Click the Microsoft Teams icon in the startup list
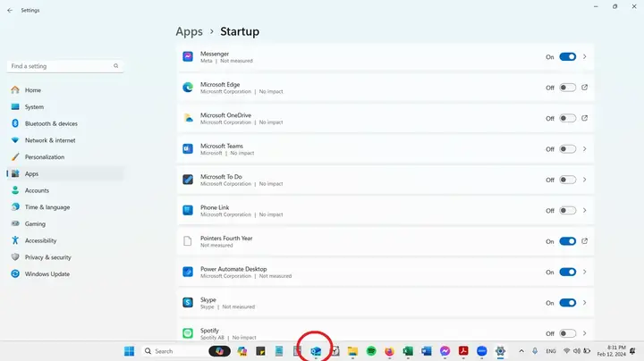Viewport: 644px width, 361px height. pyautogui.click(x=188, y=149)
